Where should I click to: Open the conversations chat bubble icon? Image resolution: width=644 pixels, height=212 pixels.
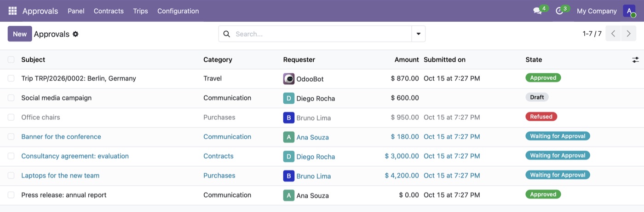[x=537, y=11]
